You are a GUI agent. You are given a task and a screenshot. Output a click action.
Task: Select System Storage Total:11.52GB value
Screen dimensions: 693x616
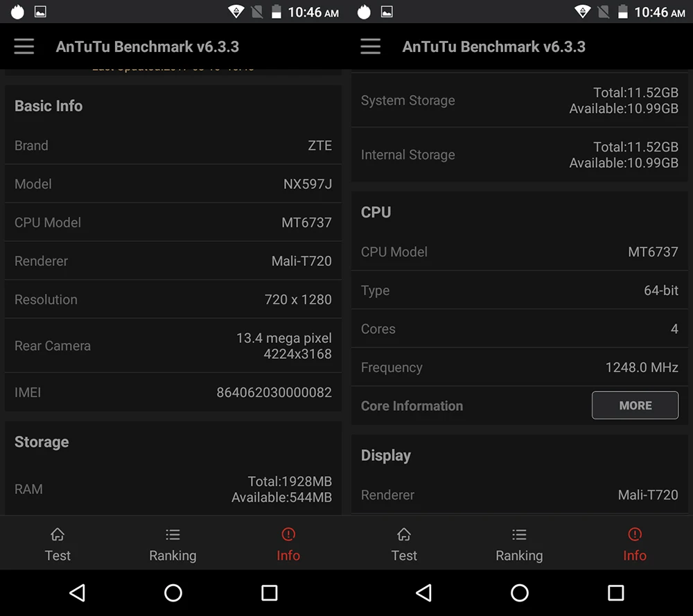tap(635, 92)
